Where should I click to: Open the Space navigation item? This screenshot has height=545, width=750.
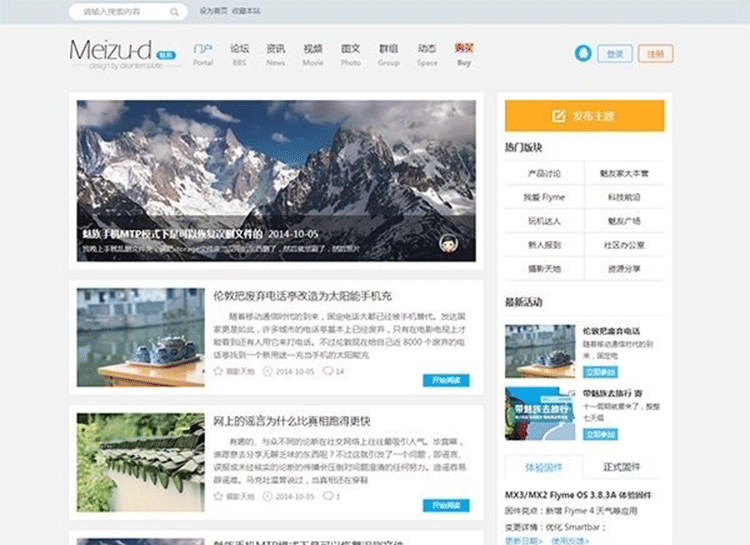pyautogui.click(x=427, y=55)
